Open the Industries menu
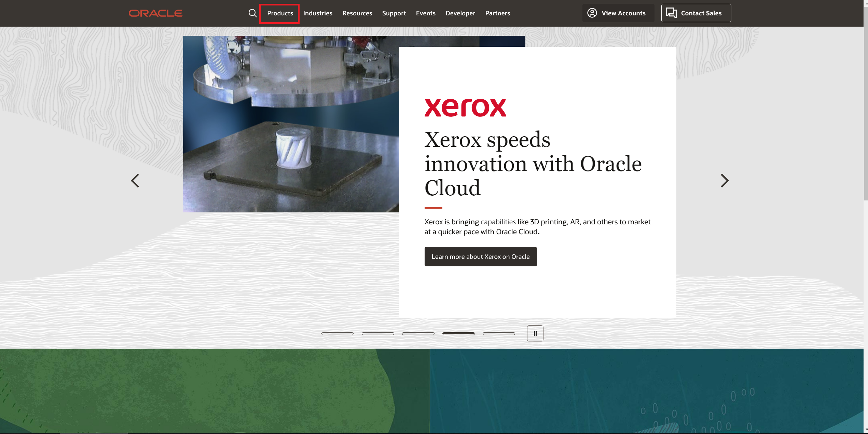The height and width of the screenshot is (434, 868). (x=318, y=13)
